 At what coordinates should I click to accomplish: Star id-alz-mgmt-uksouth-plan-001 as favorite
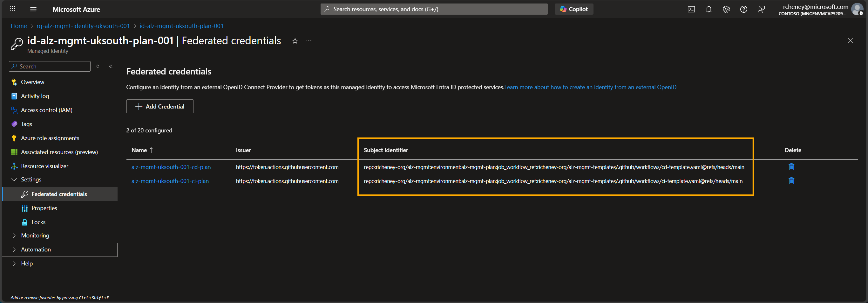pyautogui.click(x=295, y=41)
